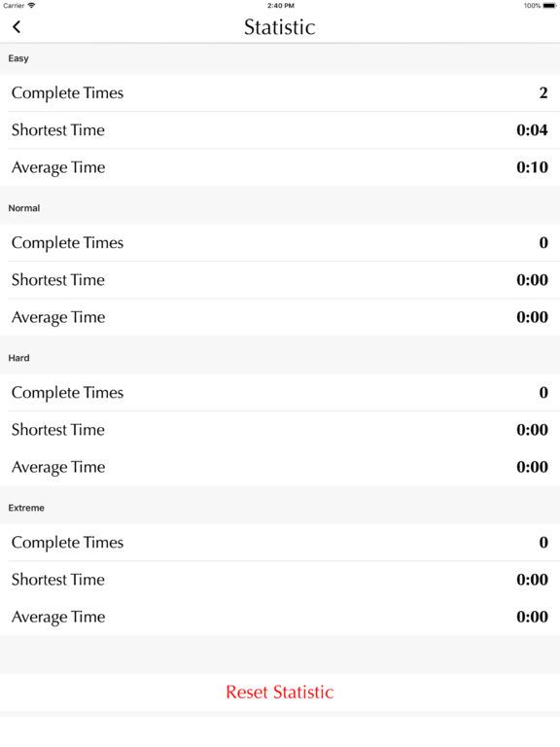Select Hard Shortest Time row
Screen dimensions: 560x747
(280, 430)
